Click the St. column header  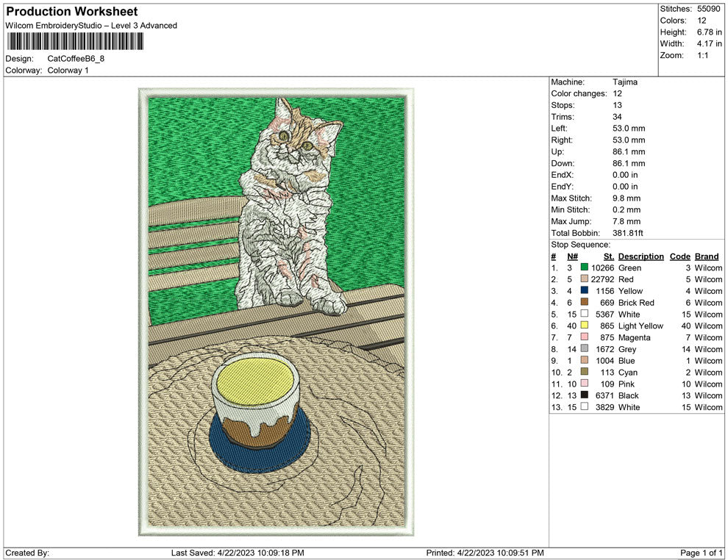click(x=608, y=256)
